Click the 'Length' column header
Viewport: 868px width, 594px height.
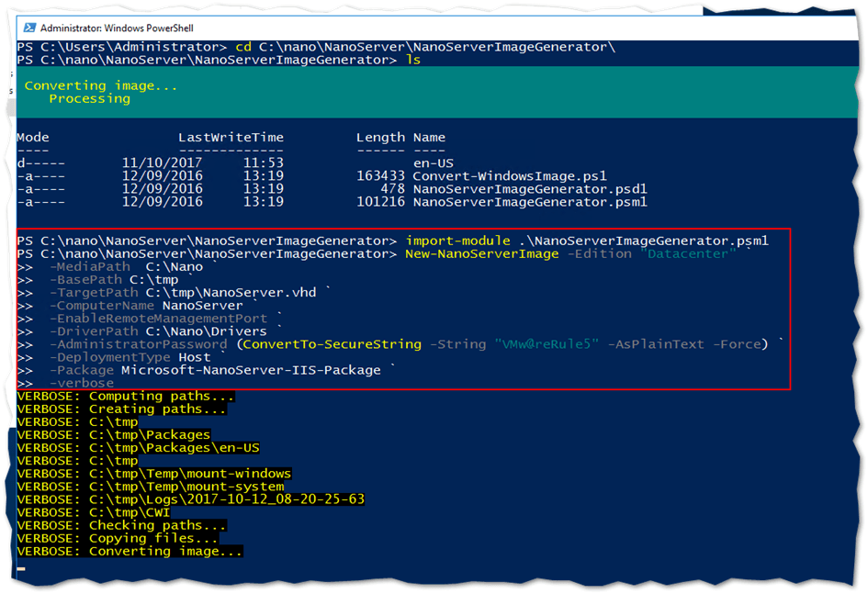click(380, 138)
